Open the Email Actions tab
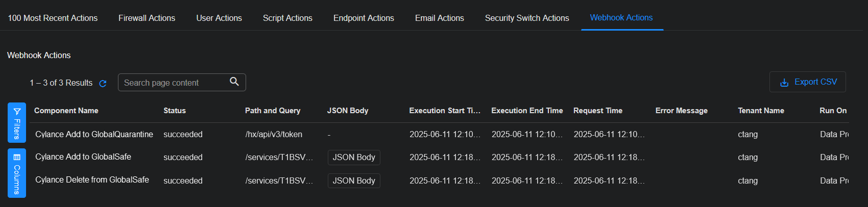This screenshot has width=868, height=207. coord(439,18)
